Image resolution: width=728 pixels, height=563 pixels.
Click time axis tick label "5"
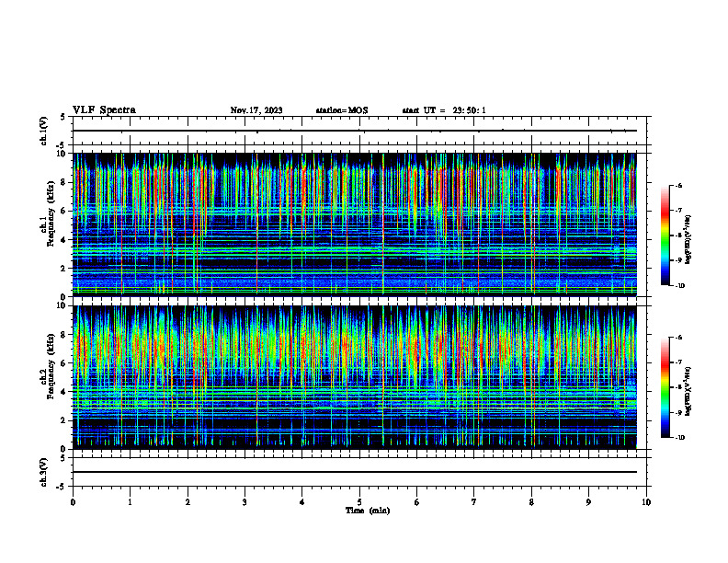(359, 502)
